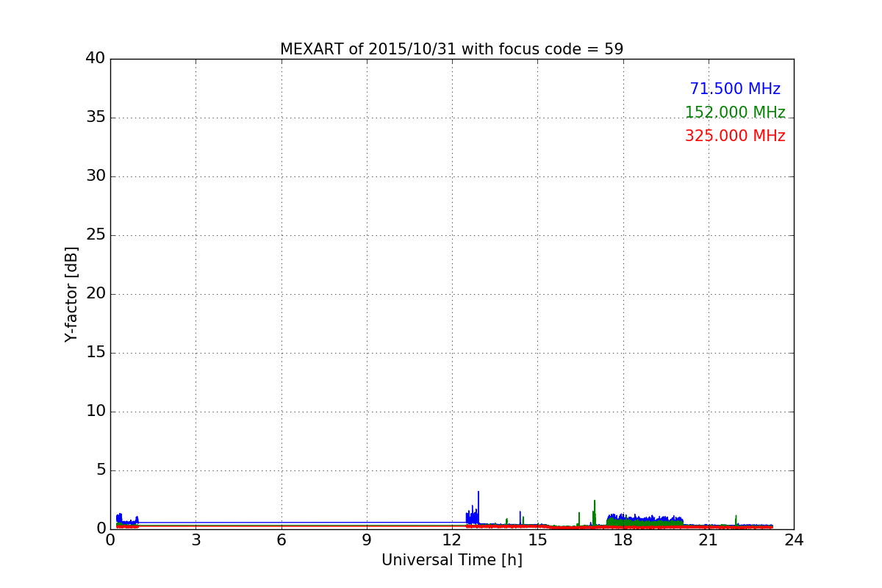
Task: Click the green spike near 22 h
Action: pos(736,520)
